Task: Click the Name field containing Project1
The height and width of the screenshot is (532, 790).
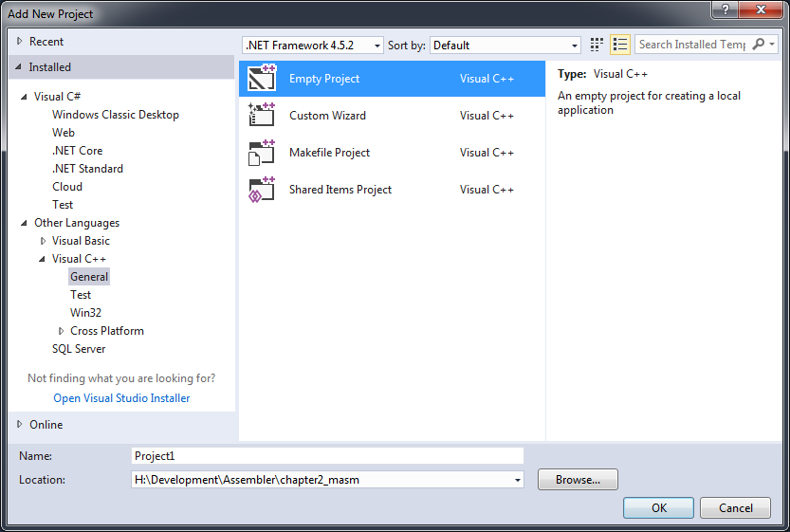Action: 327,456
